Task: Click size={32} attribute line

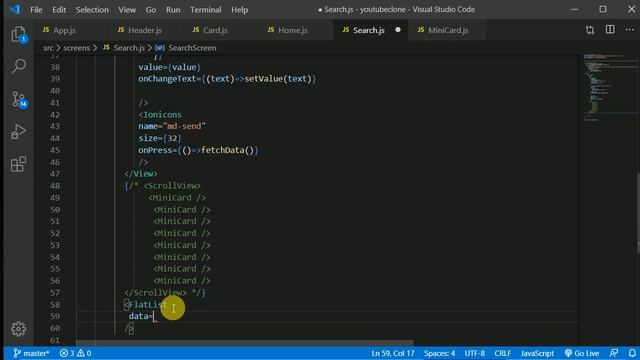Action: click(160, 138)
